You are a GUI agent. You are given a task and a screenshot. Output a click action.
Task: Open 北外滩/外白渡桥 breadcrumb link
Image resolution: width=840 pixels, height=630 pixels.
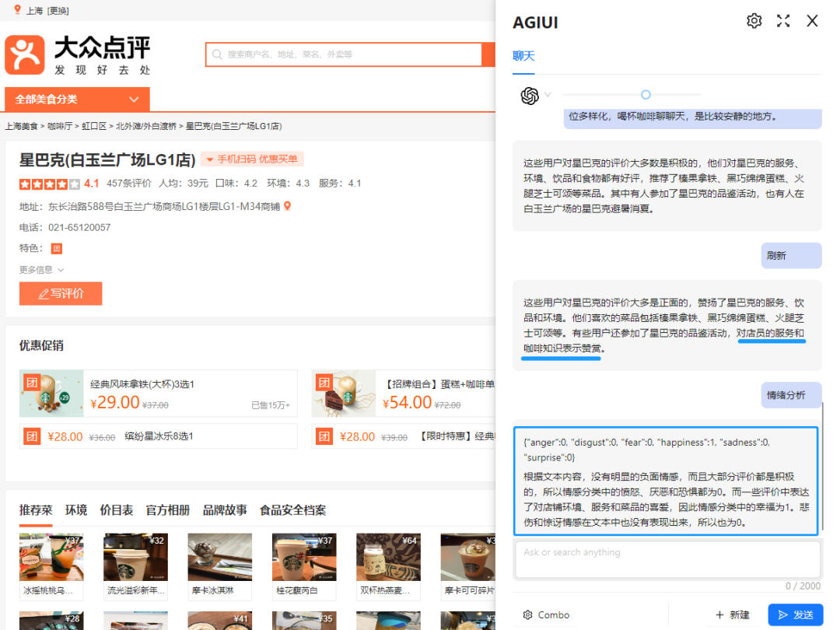pyautogui.click(x=145, y=126)
